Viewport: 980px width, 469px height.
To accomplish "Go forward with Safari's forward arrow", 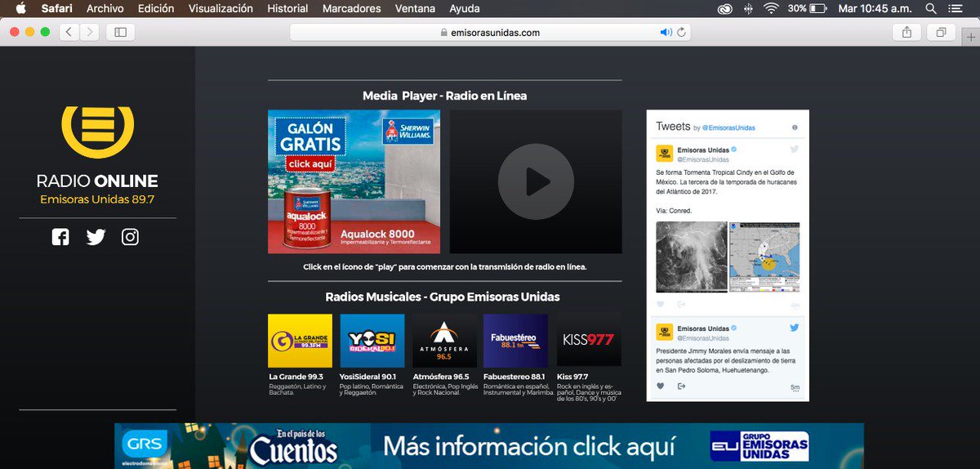I will [x=89, y=32].
